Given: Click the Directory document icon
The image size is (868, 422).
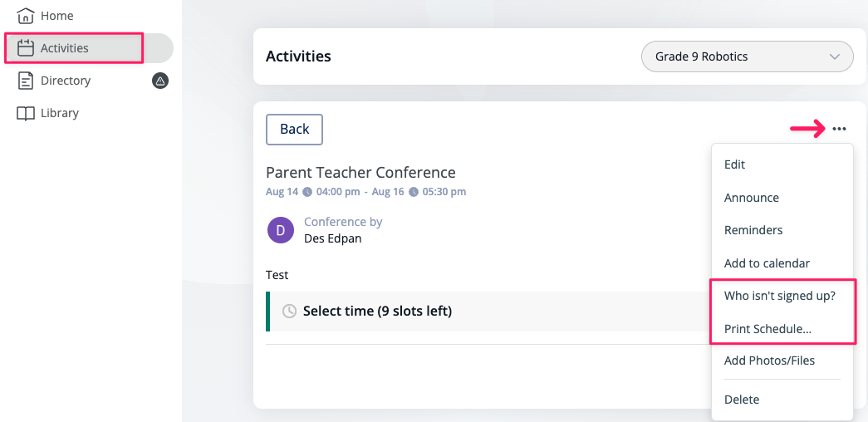Looking at the screenshot, I should 26,81.
